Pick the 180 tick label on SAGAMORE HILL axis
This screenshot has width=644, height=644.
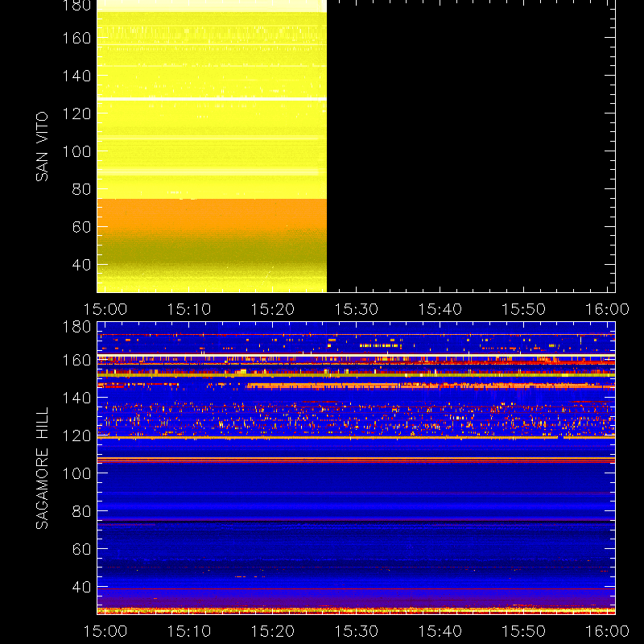[x=76, y=327]
